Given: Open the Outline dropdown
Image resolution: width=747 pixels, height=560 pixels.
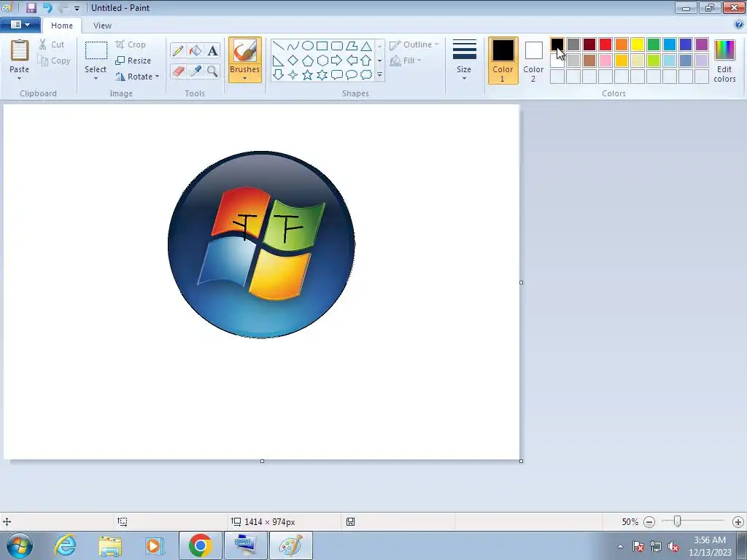Looking at the screenshot, I should [x=414, y=44].
